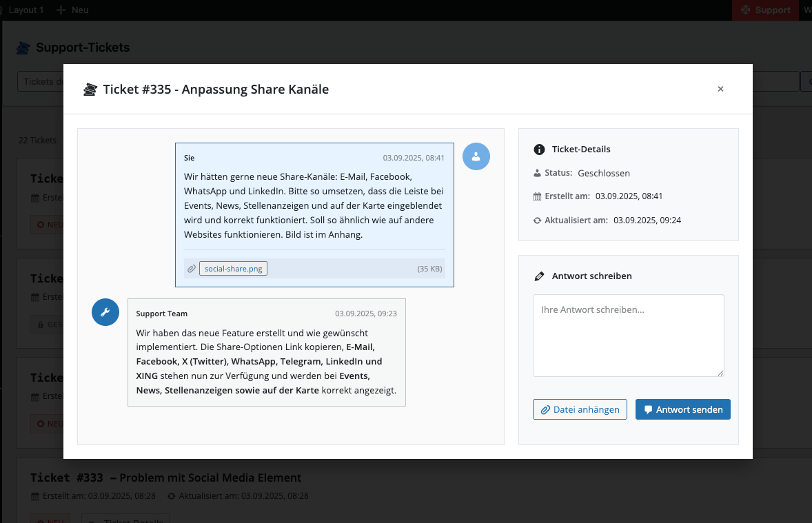Click the Ticket #333 heading in the background

tap(165, 478)
